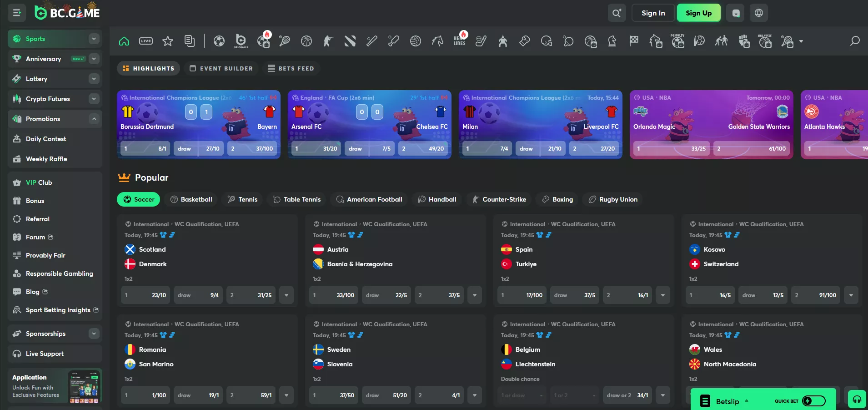Open the Responsible Gambling link

point(59,273)
